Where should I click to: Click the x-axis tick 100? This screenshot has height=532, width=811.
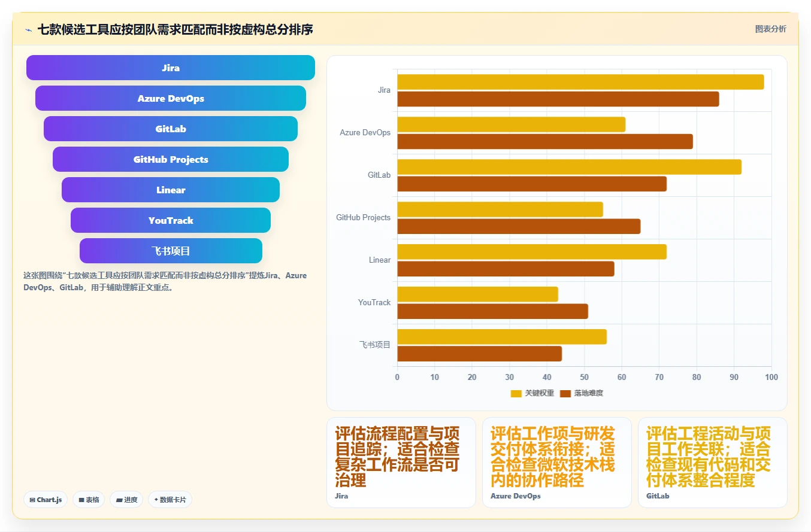tap(771, 377)
